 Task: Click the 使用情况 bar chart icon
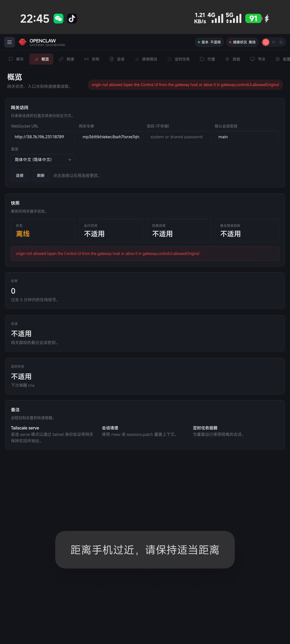click(137, 59)
